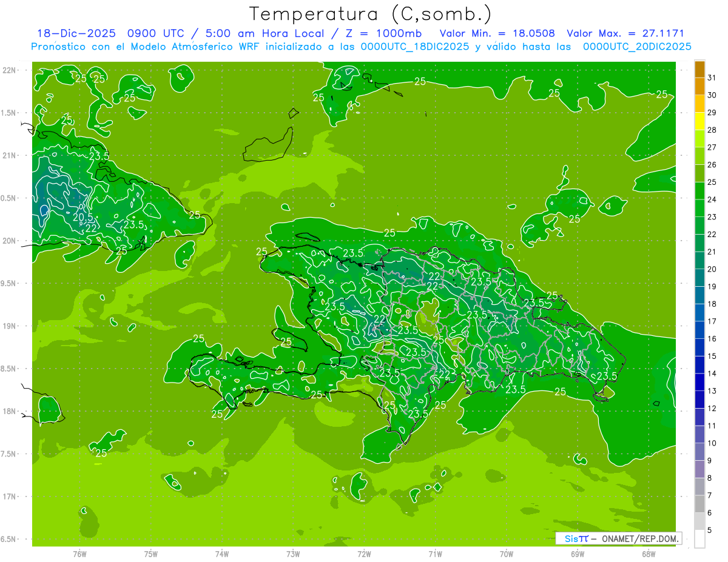
Task: Click the "18N" latitude axis label
Action: (10, 411)
